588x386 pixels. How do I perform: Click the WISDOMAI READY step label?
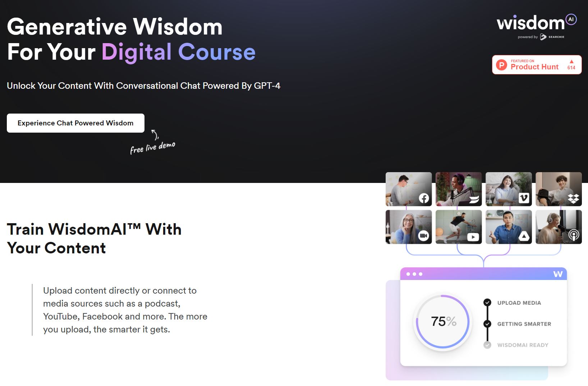click(x=523, y=345)
